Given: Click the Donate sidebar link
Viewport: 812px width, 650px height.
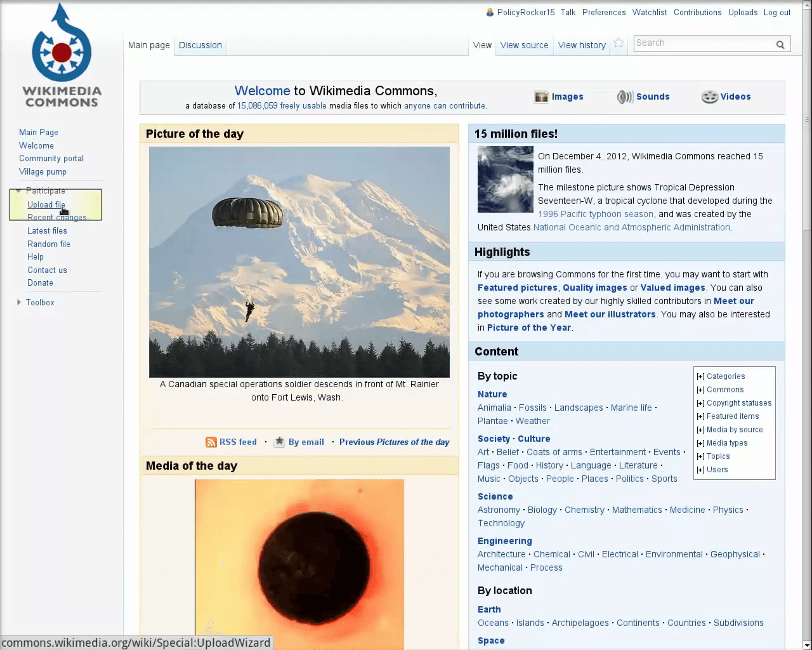Looking at the screenshot, I should tap(40, 282).
